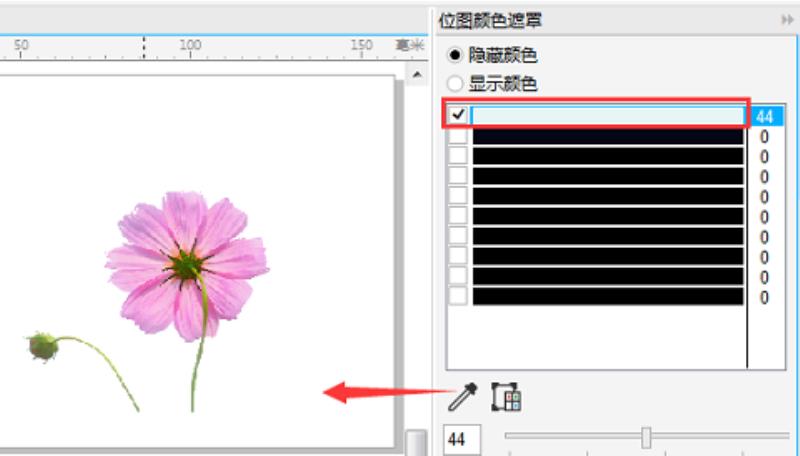800x456 pixels.
Task: Check the sixth color row checkbox
Action: point(458,216)
